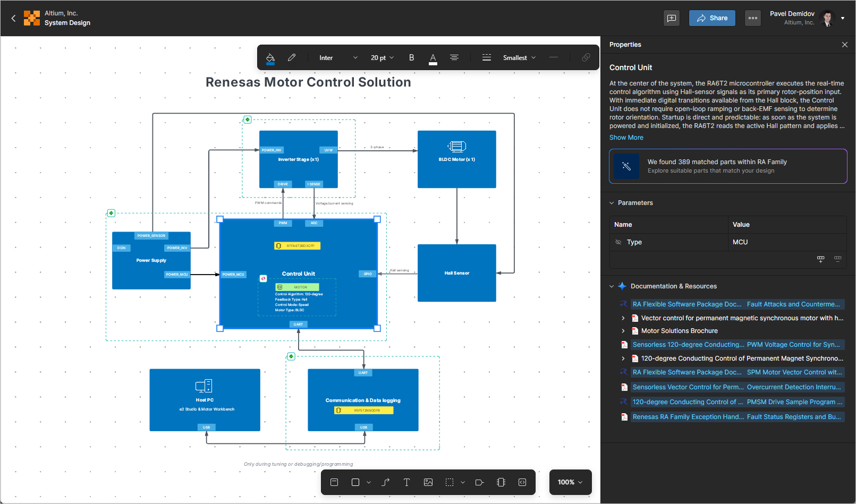
Task: Open the 20 pt font size dropdown
Action: tap(382, 57)
